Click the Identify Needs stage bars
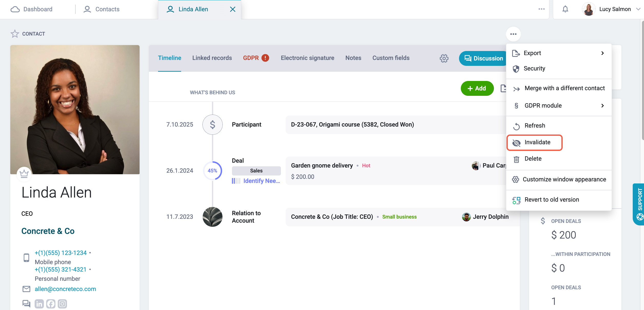This screenshot has height=310, width=644. (236, 181)
